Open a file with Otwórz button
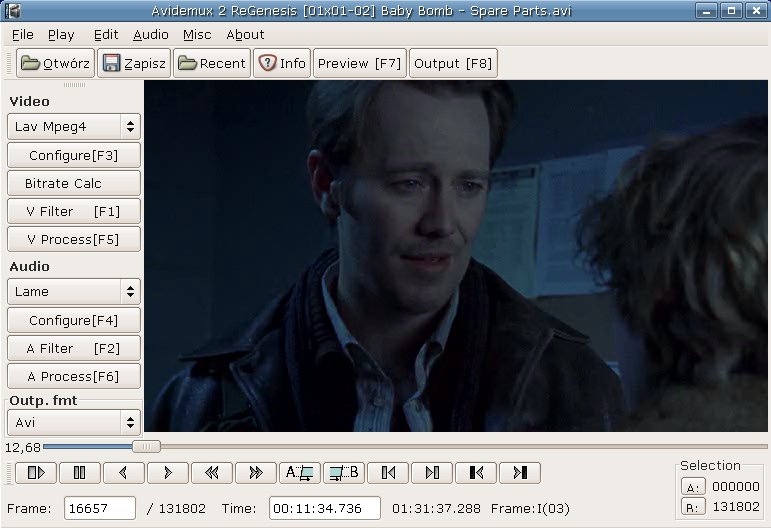 [x=55, y=63]
